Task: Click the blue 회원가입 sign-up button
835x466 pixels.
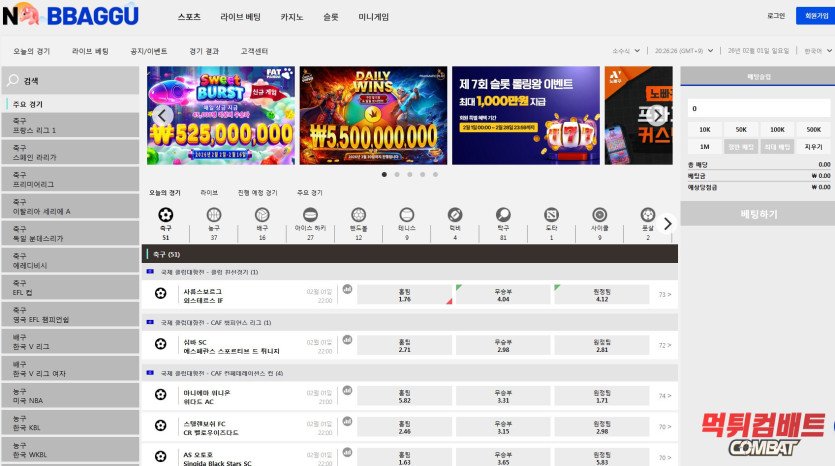Action: pyautogui.click(x=815, y=16)
